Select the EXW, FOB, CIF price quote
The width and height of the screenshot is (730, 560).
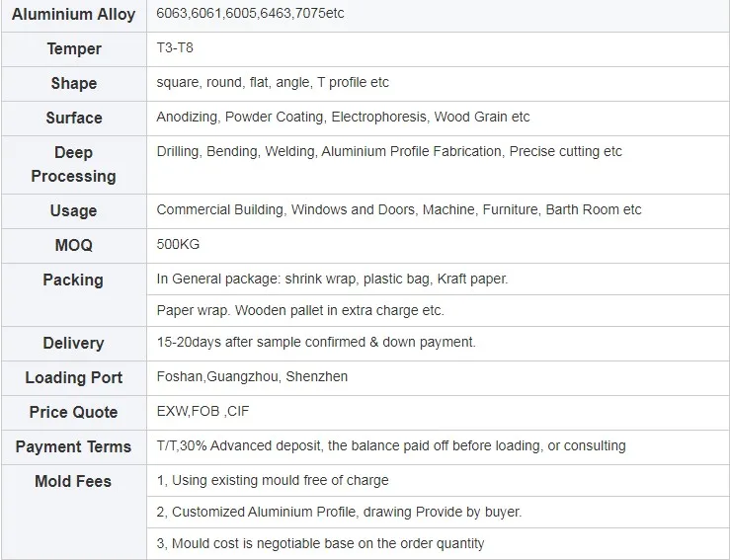(x=203, y=412)
